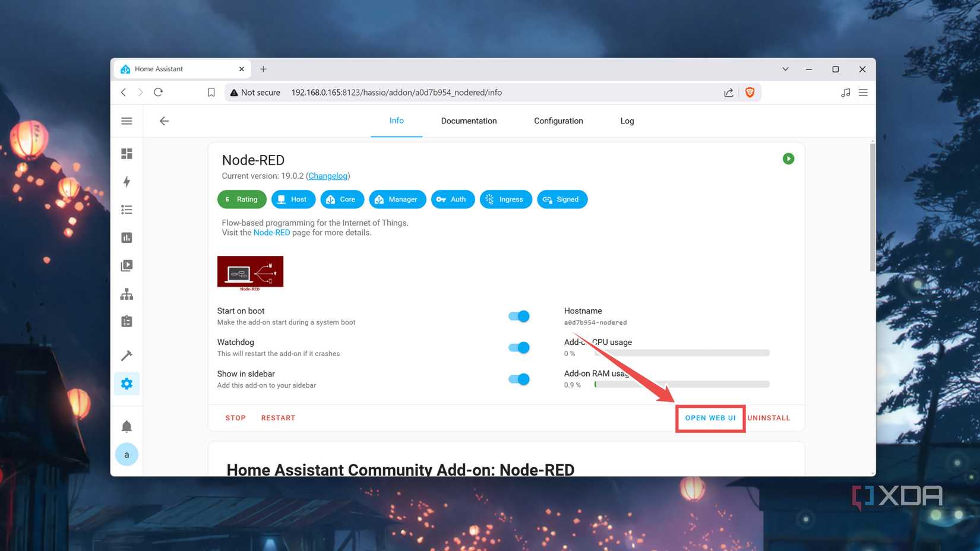Image resolution: width=980 pixels, height=551 pixels.
Task: Open the Logbook from the sidebar
Action: [x=127, y=210]
